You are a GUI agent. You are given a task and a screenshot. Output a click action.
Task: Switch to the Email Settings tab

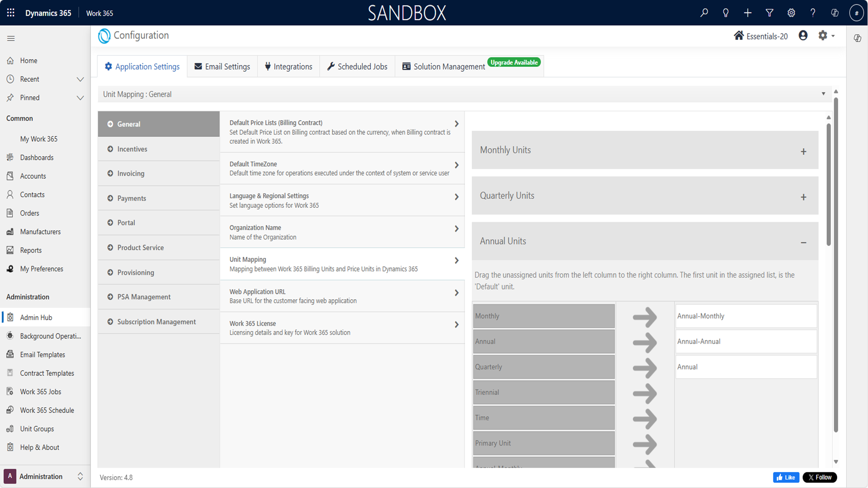(222, 66)
